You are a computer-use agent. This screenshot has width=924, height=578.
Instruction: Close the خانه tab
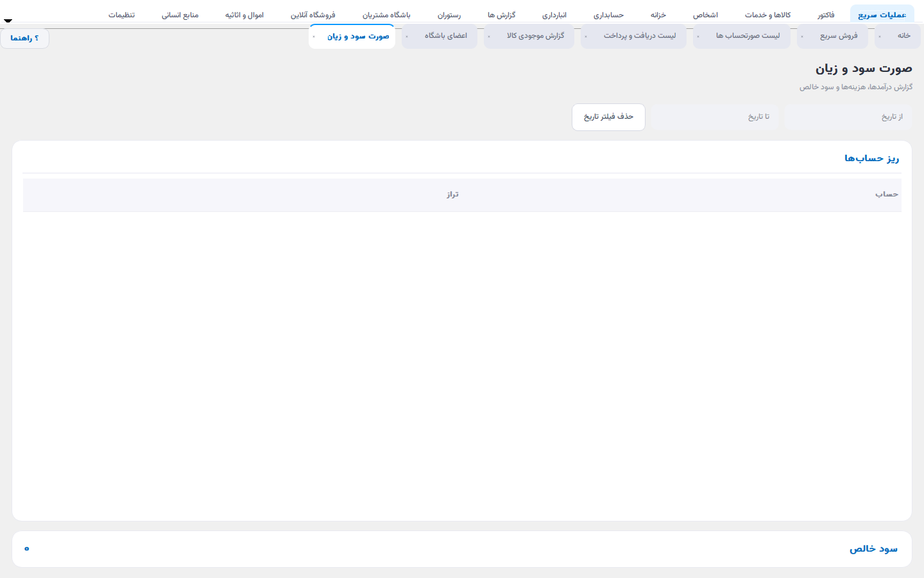[880, 37]
